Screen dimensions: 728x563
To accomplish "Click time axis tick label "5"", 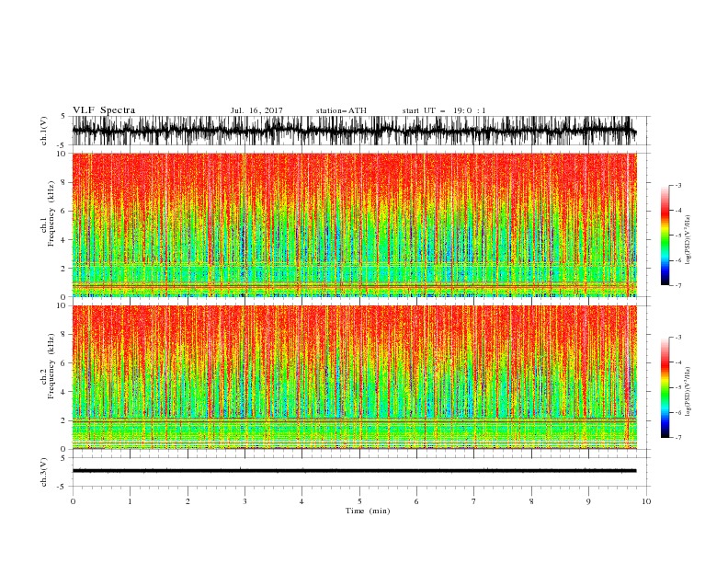I will click(x=359, y=501).
